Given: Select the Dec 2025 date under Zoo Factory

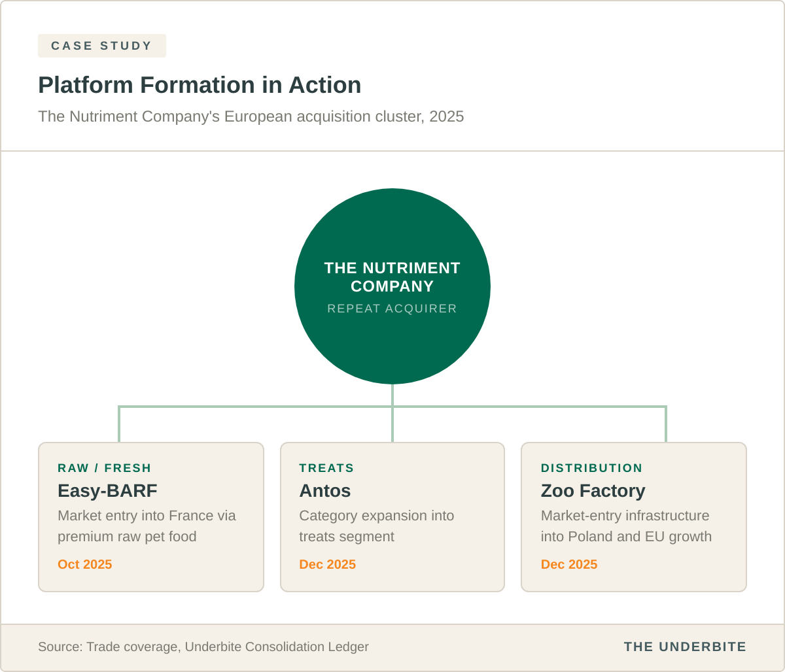Looking at the screenshot, I should click(569, 564).
